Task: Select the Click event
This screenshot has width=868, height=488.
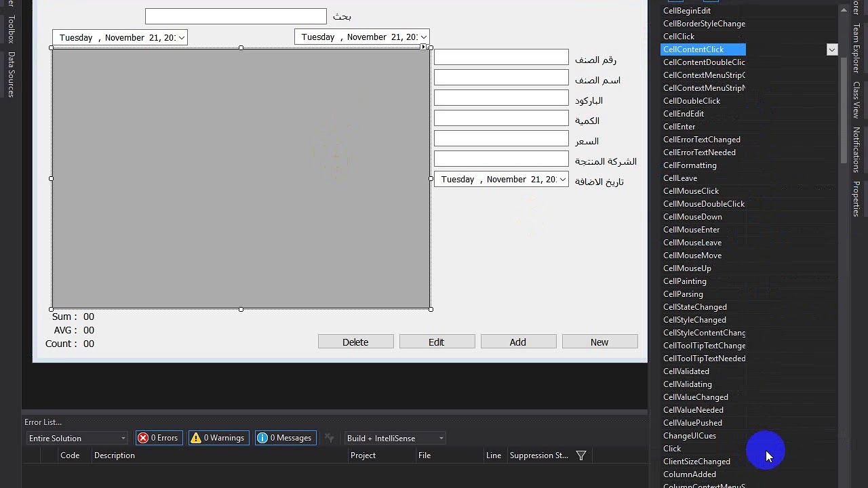Action: [x=672, y=449]
